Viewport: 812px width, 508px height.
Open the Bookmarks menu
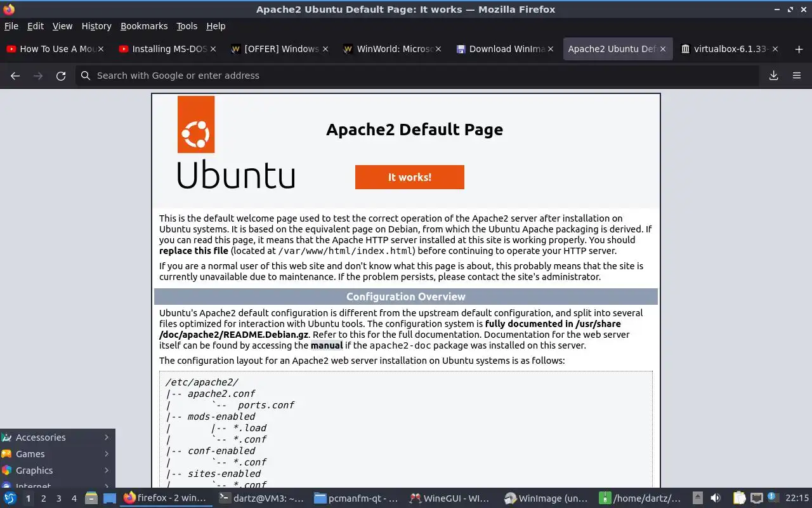pos(144,26)
